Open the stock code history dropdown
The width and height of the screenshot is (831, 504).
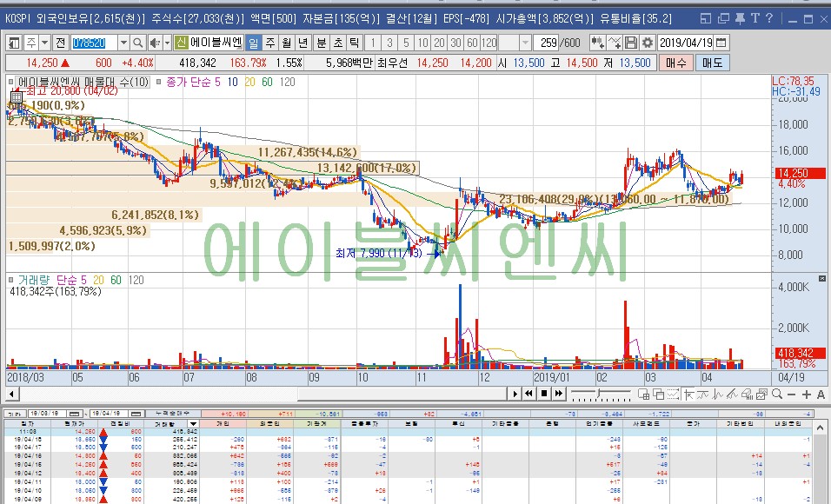(x=123, y=43)
